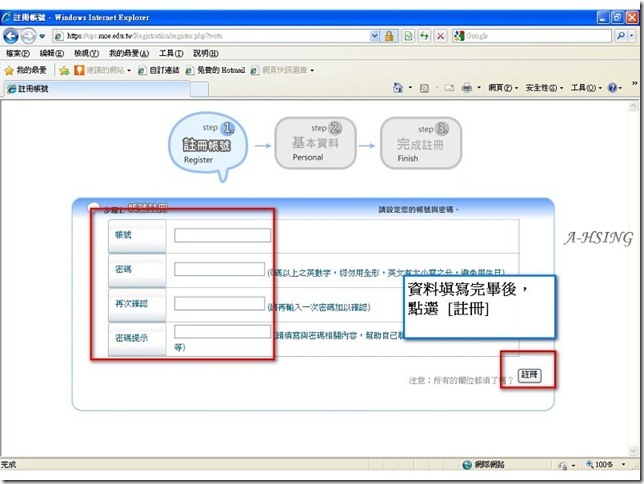Image resolution: width=644 pixels, height=484 pixels.
Task: Open the 網頁(P) command bar menu
Action: 503,88
